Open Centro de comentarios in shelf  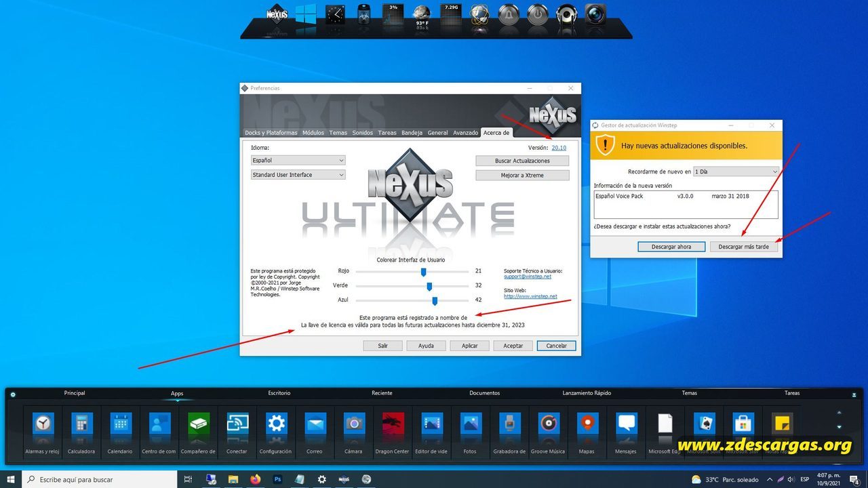click(x=159, y=431)
